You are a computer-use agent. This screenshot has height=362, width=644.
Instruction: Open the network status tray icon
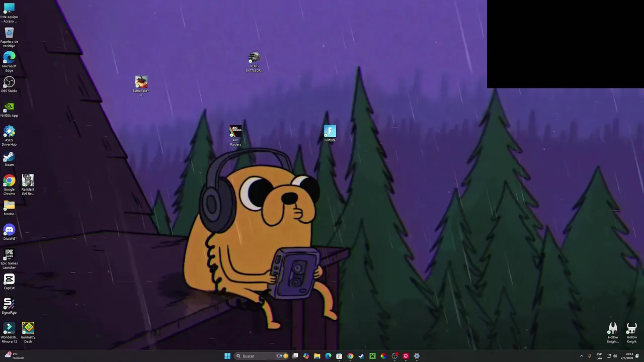click(609, 356)
